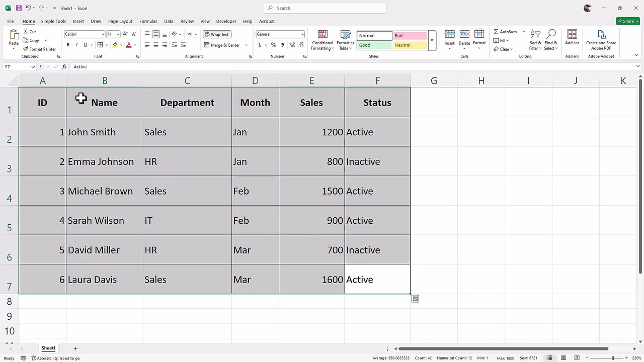This screenshot has width=644, height=362.
Task: Switch to the Data tab
Action: pyautogui.click(x=169, y=21)
